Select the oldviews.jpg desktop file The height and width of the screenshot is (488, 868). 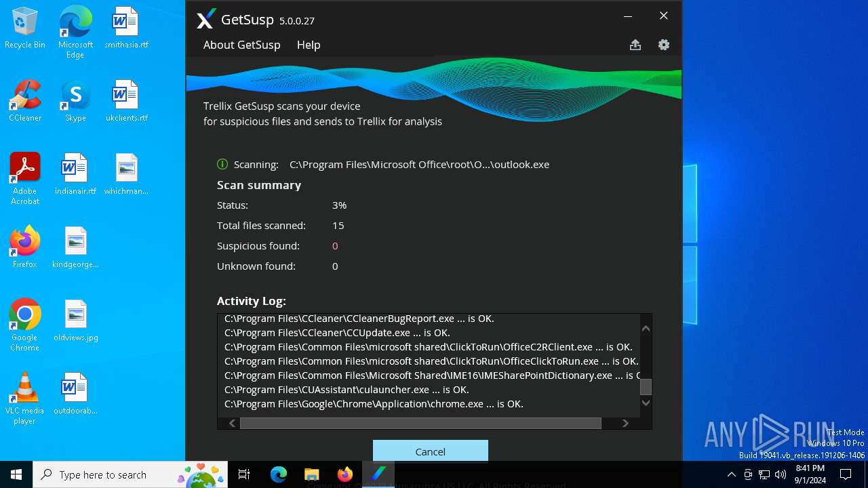click(75, 320)
